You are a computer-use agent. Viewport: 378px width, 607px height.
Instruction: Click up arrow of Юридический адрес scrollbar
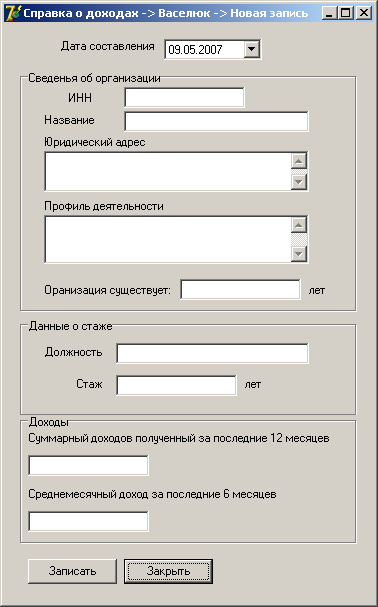(299, 161)
